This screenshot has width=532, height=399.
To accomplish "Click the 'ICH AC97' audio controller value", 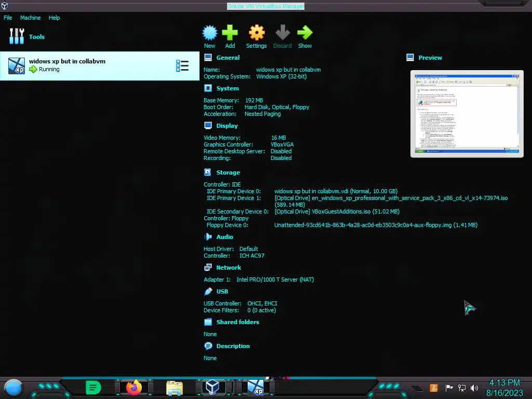I will point(252,256).
